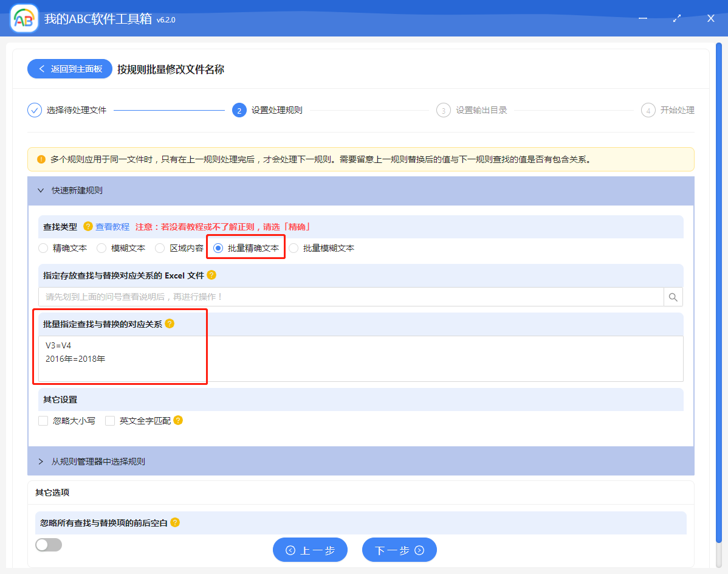This screenshot has height=574, width=728.
Task: Turn on the ignore-whitespace toggle switch
Action: (49, 545)
